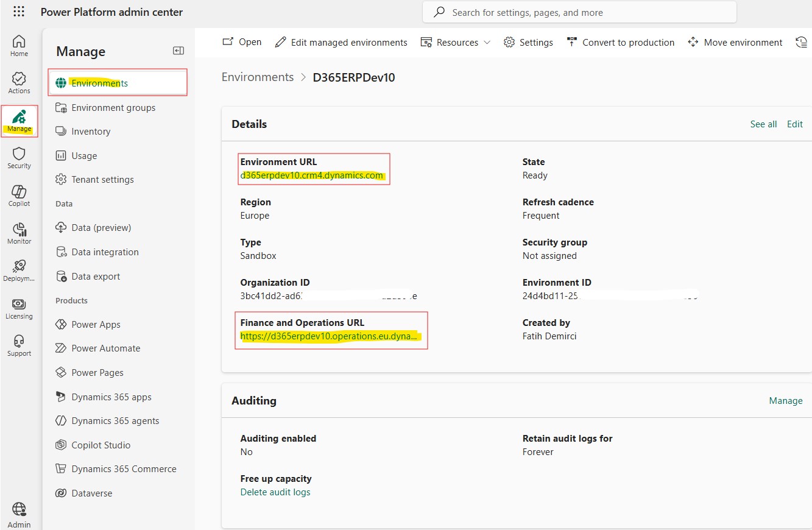Click the Sandbox type value
Screen dimensions: 812x530
tap(258, 256)
